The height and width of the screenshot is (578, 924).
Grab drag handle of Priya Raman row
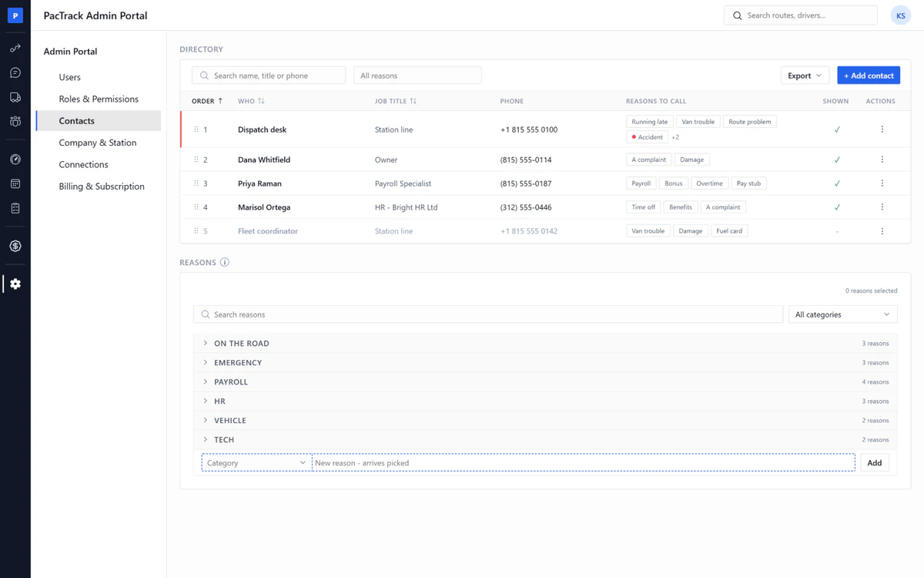coord(196,183)
